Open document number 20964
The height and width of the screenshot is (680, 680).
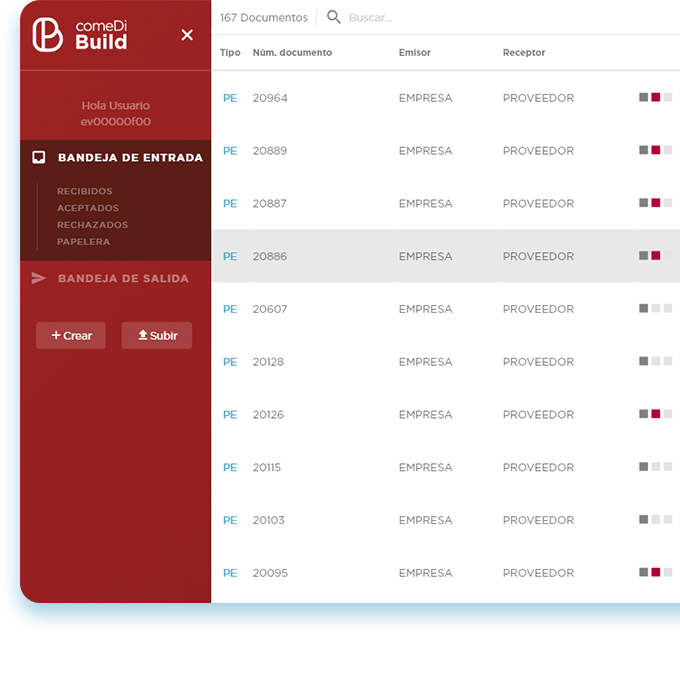[x=270, y=98]
